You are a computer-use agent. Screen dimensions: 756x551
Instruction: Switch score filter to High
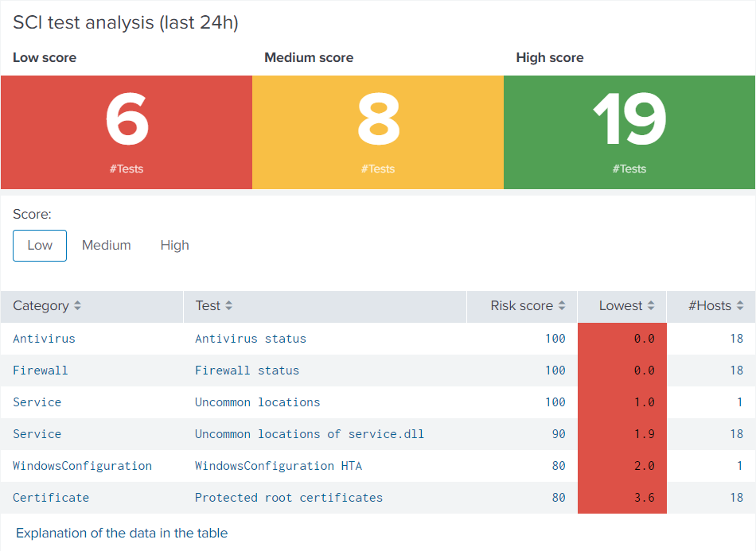point(174,246)
